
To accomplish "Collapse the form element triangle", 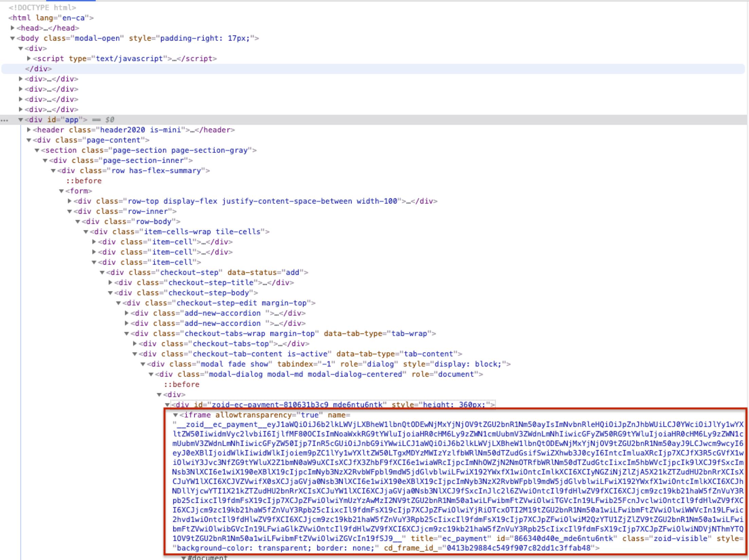I will pyautogui.click(x=61, y=191).
